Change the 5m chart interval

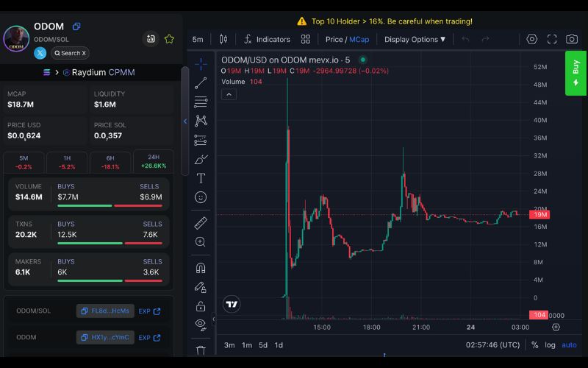pos(198,40)
